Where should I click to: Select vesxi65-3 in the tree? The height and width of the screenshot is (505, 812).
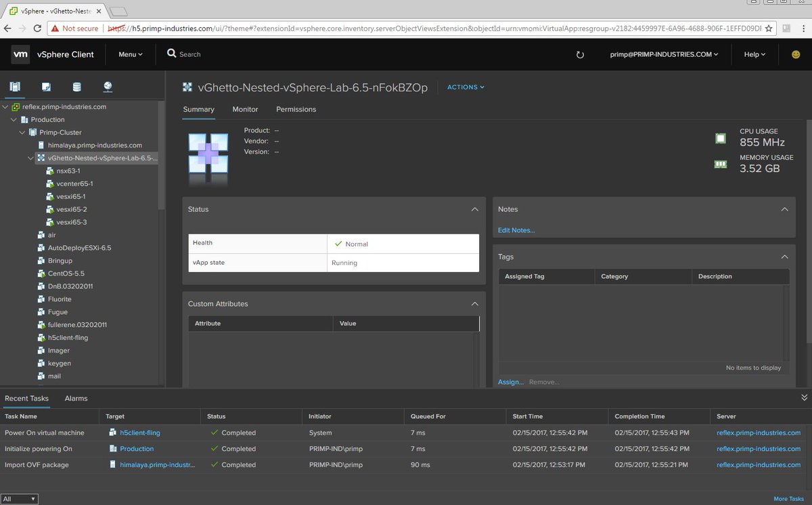(x=71, y=222)
